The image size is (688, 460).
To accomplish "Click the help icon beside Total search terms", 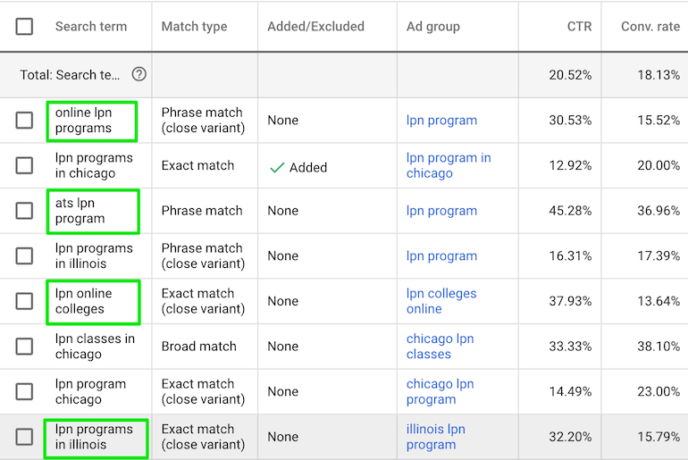I will [x=139, y=74].
